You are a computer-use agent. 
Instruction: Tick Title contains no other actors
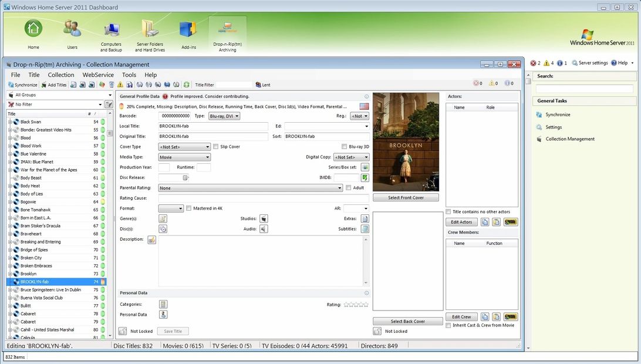448,212
